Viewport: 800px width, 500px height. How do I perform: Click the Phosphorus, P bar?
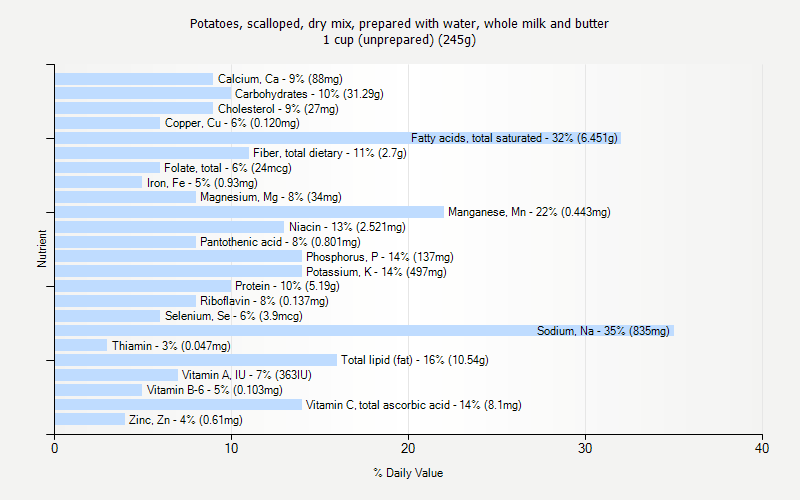click(x=178, y=257)
